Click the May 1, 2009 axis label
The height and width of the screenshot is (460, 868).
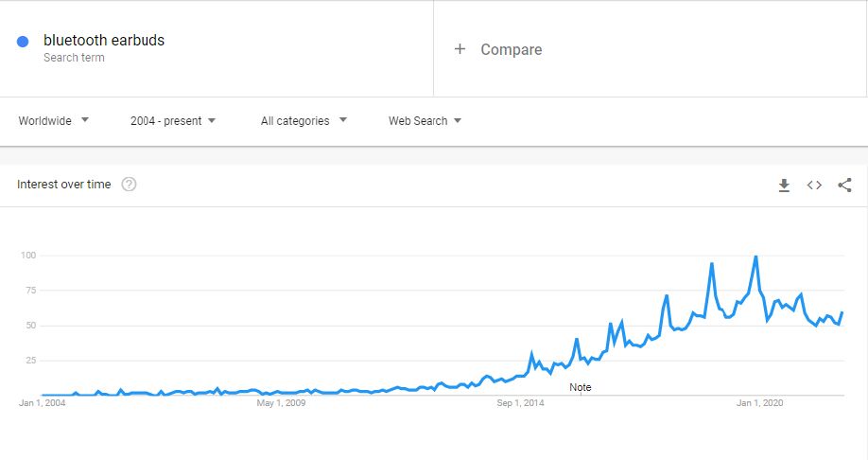tap(281, 403)
